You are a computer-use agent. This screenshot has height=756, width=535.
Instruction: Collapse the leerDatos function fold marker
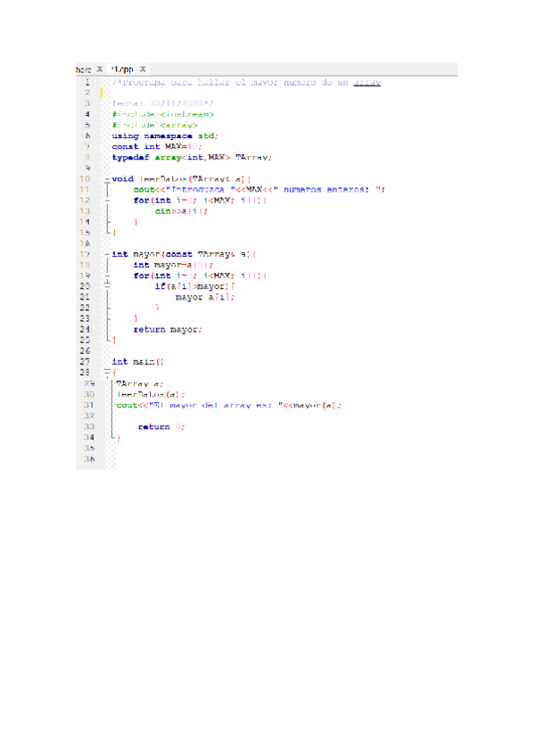pos(107,178)
